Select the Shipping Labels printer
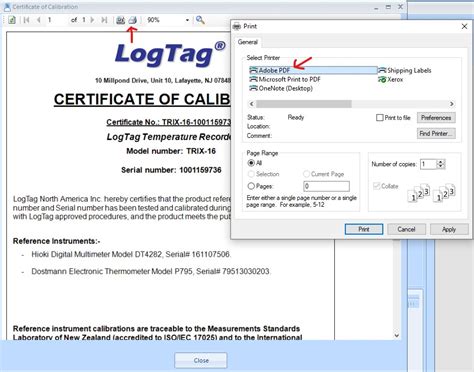This screenshot has width=474, height=372. pos(405,70)
